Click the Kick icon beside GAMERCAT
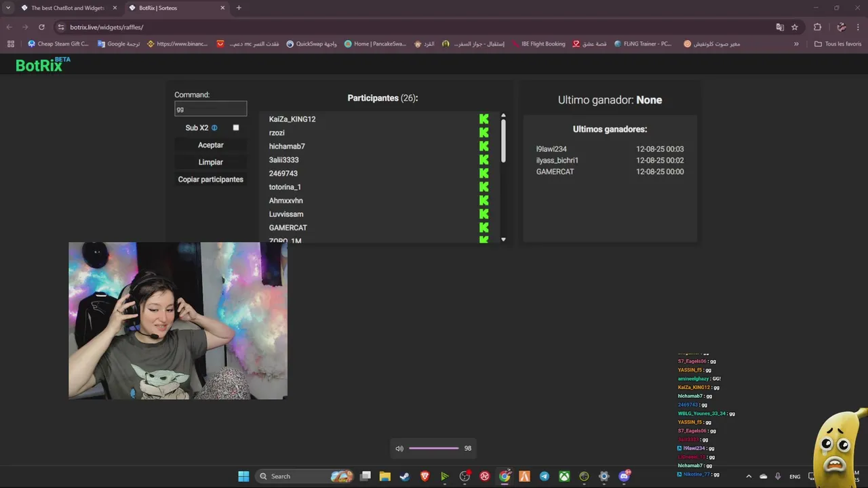 484,227
